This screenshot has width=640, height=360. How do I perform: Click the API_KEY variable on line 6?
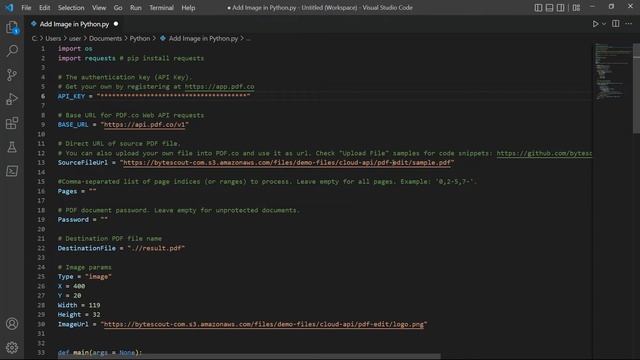tap(71, 96)
